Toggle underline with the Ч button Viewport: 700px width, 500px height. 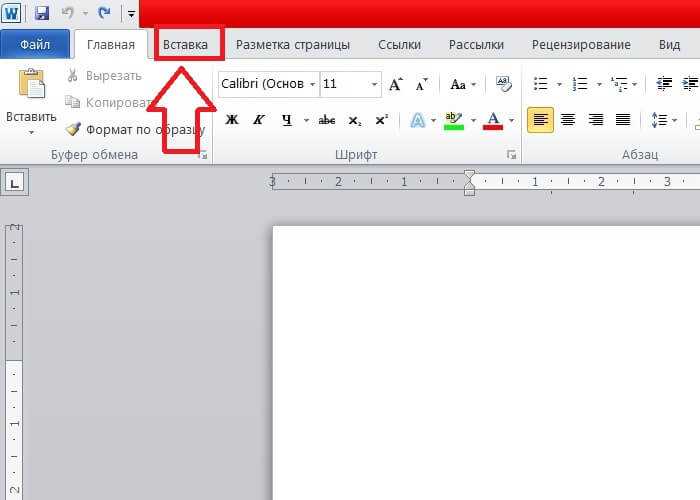(287, 120)
